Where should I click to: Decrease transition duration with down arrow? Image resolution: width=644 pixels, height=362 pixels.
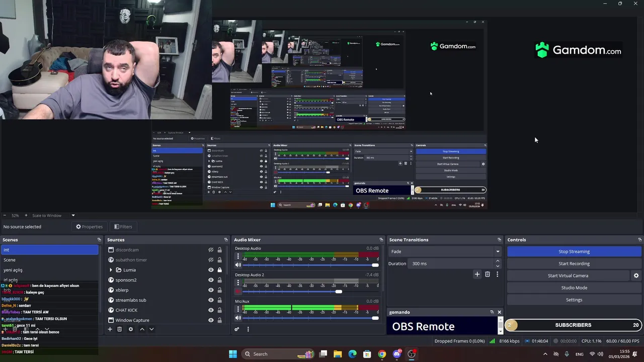tap(498, 266)
